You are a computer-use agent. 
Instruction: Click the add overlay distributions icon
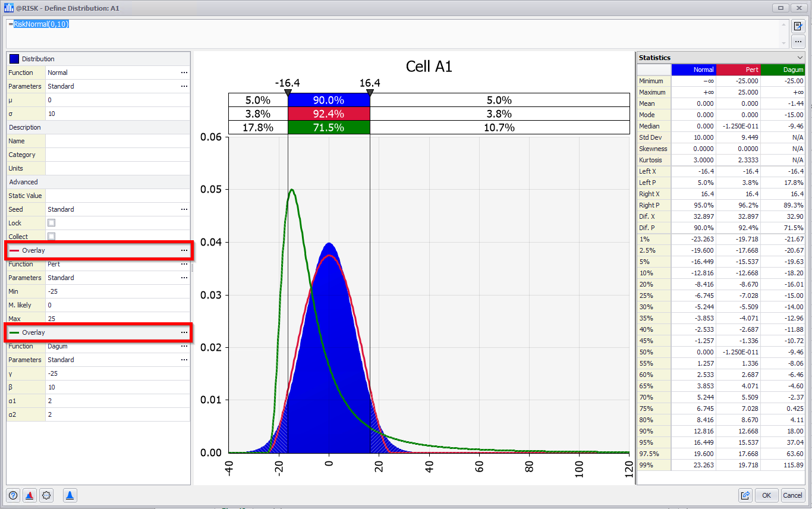point(30,495)
